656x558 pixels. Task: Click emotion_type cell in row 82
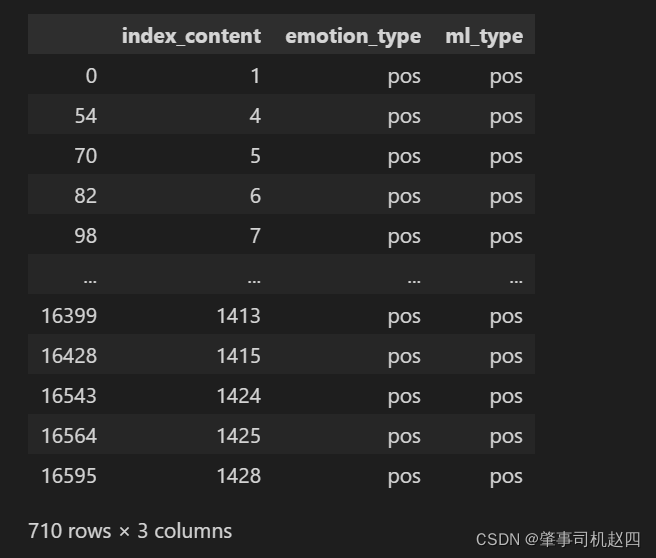(x=404, y=196)
